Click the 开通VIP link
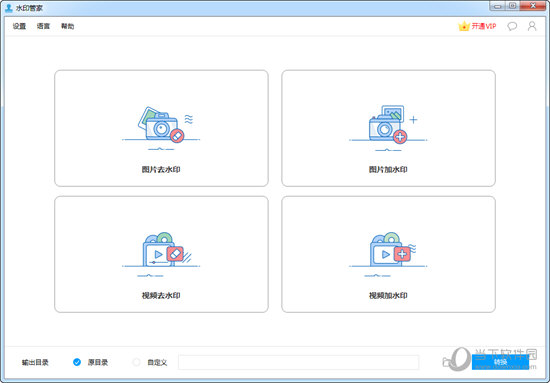Viewport: 550px width, 383px height. click(x=484, y=26)
